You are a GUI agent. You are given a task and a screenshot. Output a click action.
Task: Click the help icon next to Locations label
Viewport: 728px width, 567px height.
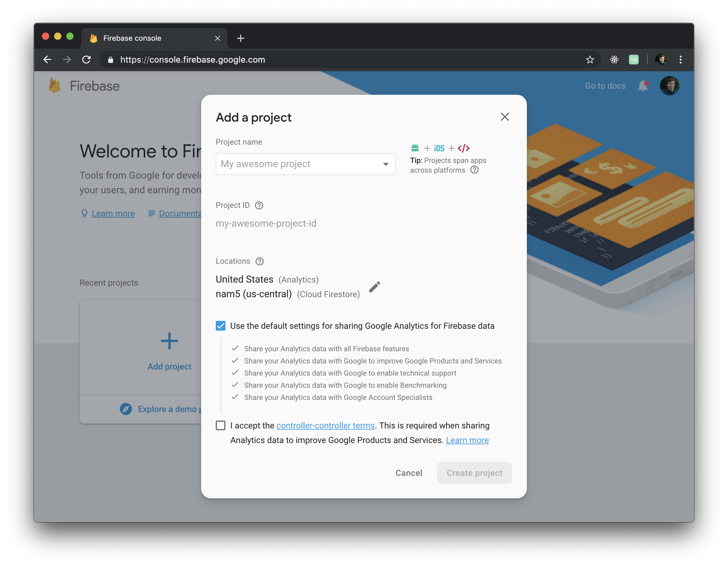click(x=259, y=261)
